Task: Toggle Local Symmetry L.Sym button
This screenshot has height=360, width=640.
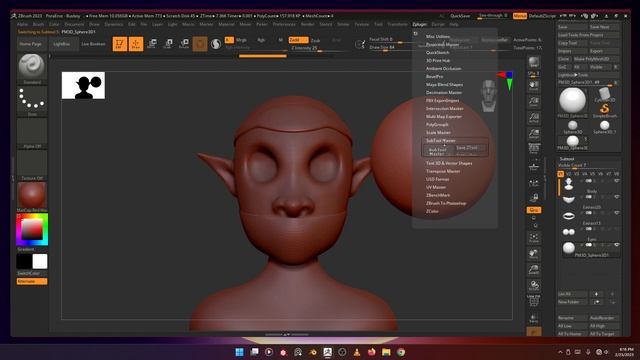Action: pyautogui.click(x=533, y=183)
